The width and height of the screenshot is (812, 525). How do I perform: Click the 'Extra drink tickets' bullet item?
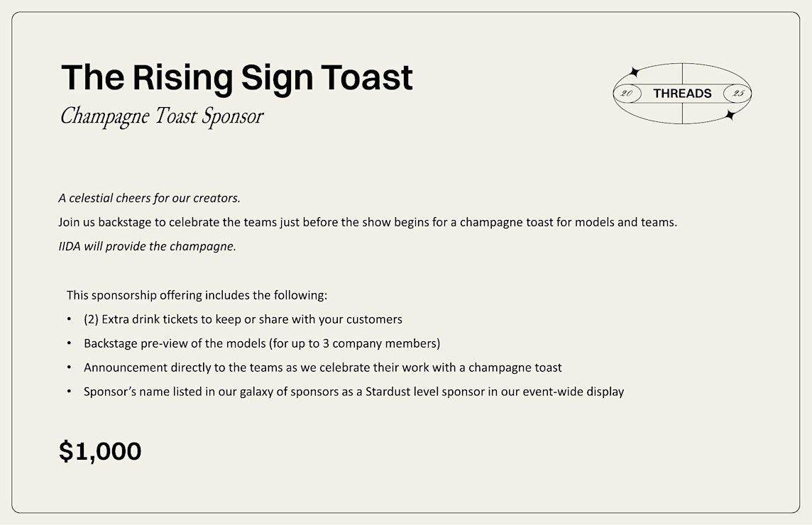coord(243,319)
